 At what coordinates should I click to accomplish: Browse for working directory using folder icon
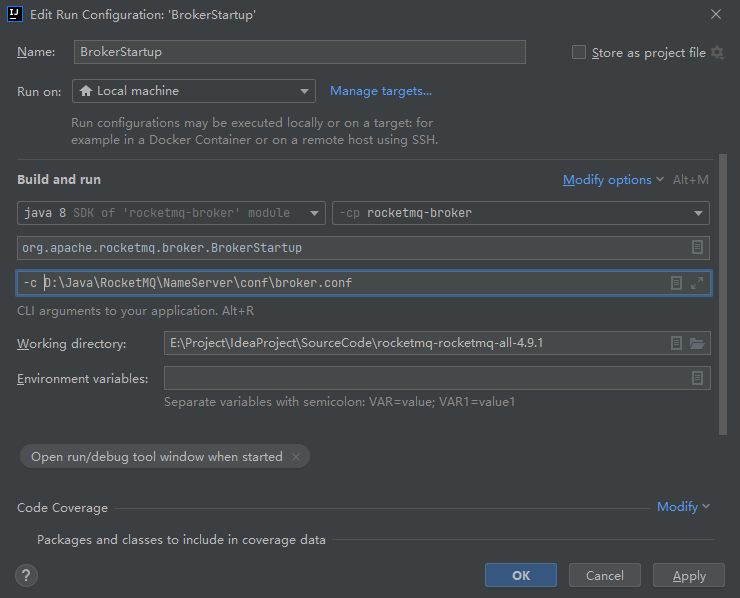tap(697, 343)
